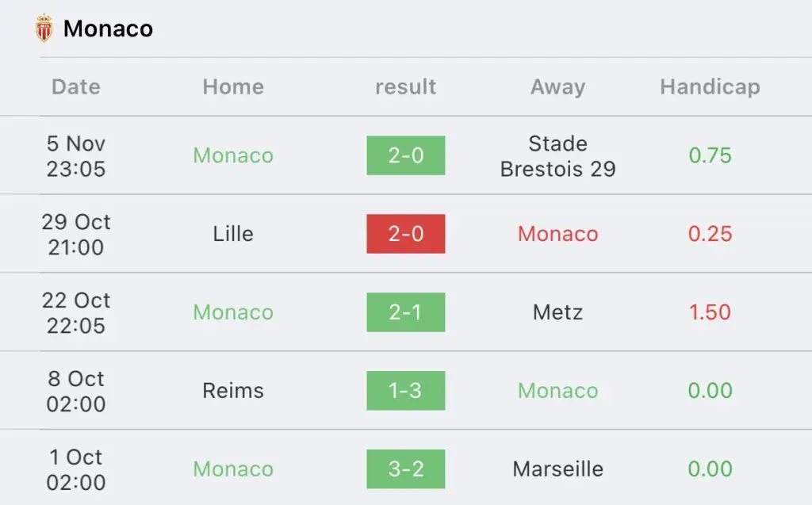Click the result column header
Image resolution: width=812 pixels, height=505 pixels.
(x=405, y=86)
